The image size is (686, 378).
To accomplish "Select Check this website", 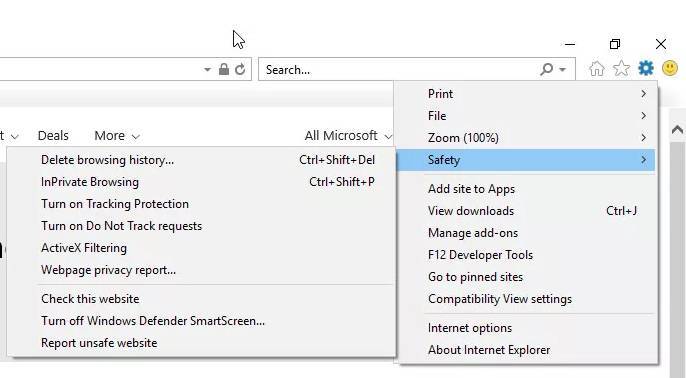I will (201, 298).
